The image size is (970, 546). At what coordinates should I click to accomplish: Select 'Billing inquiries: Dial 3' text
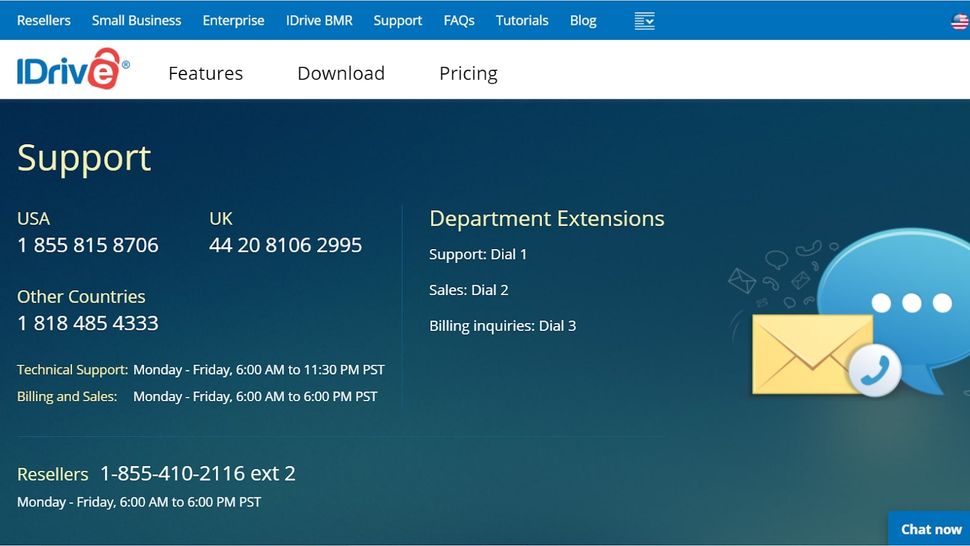[x=502, y=326]
